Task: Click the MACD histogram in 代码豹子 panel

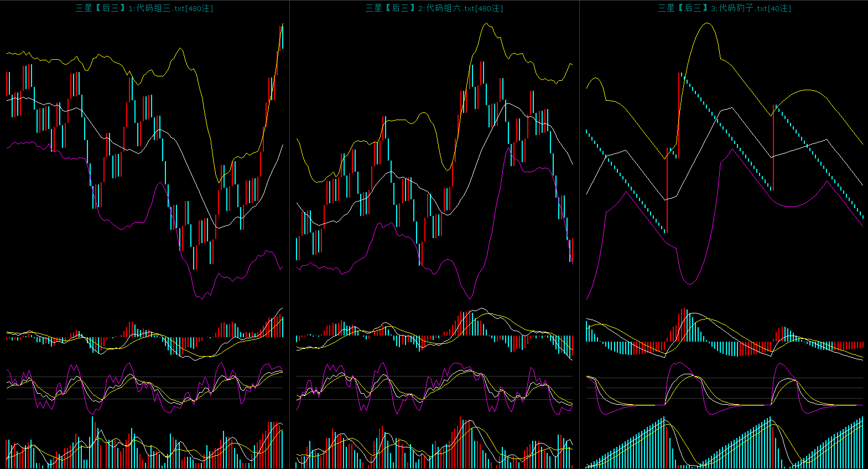Action: pos(724,344)
